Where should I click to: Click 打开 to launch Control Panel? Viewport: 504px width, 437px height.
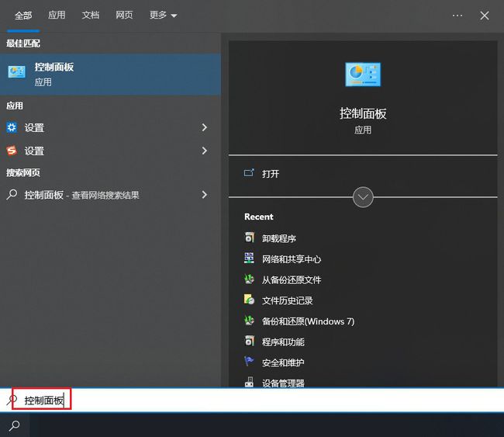(x=271, y=174)
